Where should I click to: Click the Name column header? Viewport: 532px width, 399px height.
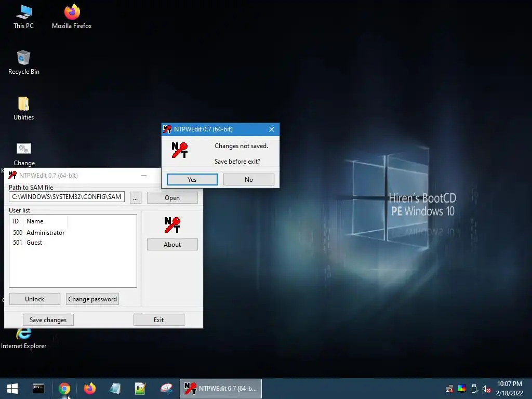45,221
